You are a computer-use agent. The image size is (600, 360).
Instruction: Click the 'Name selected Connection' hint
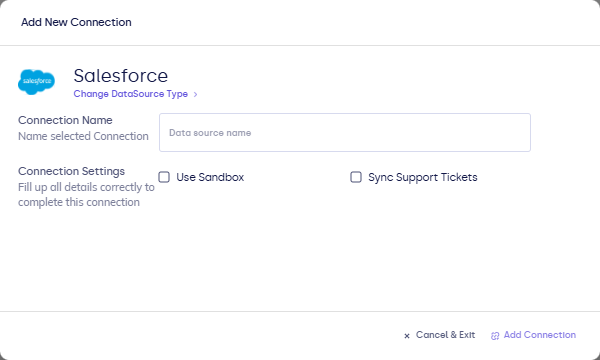click(83, 136)
